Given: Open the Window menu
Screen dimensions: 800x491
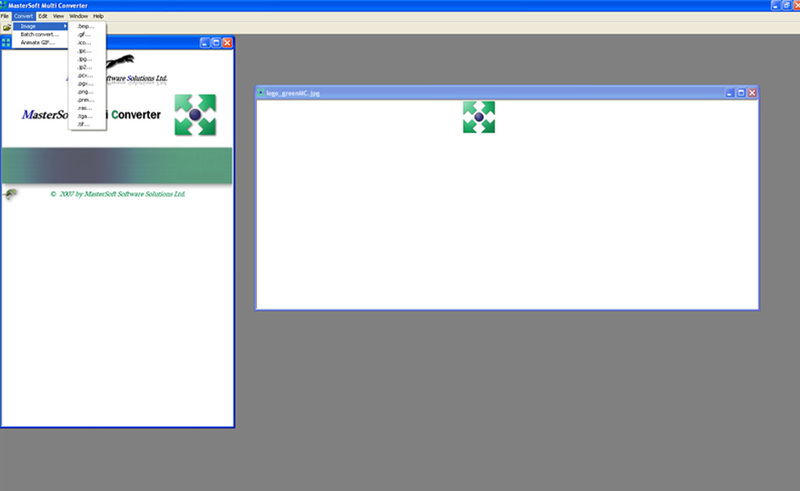Looking at the screenshot, I should pyautogui.click(x=79, y=16).
